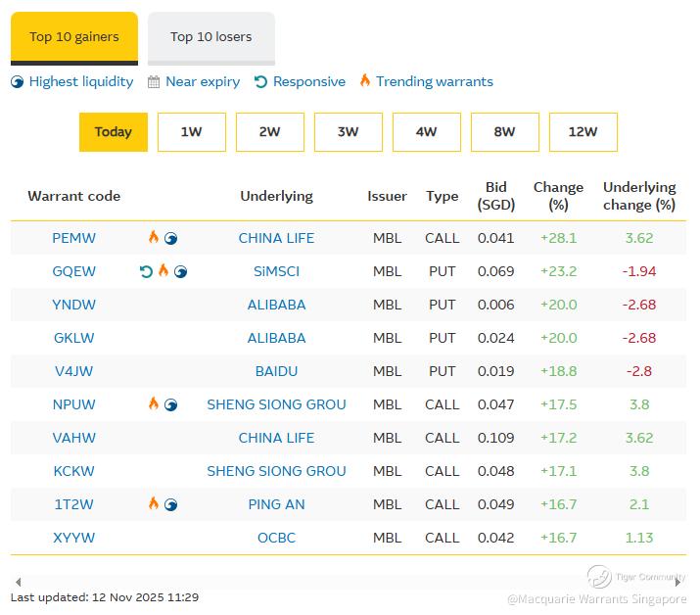Viewport: 700px width, 615px height.
Task: Switch to the Top 10 losers tab
Action: [210, 37]
